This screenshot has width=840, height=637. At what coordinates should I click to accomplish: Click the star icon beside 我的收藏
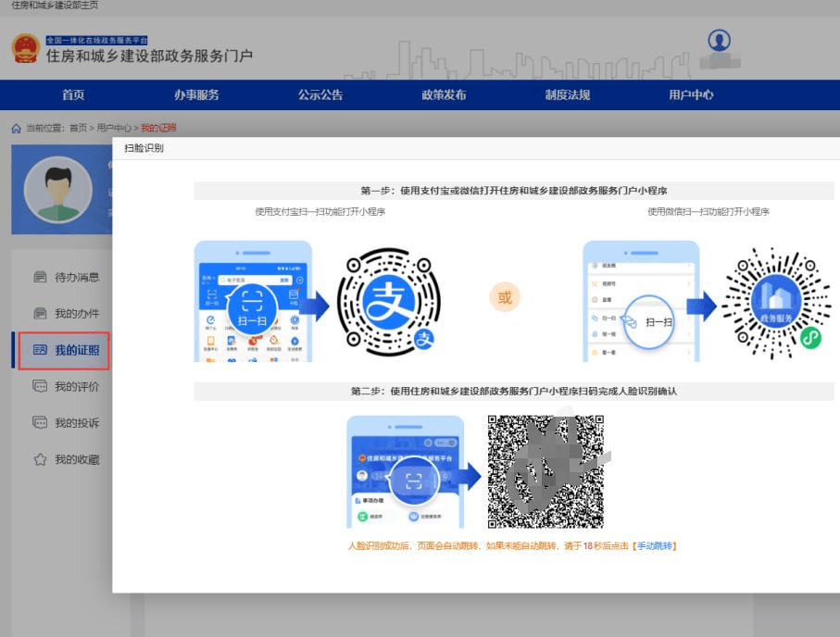click(40, 459)
